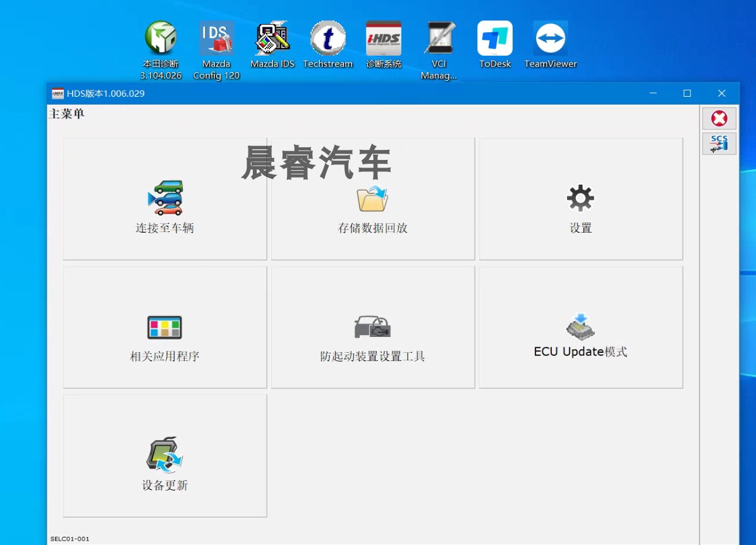The height and width of the screenshot is (545, 756).
Task: Open Mazda Config 120 desktop shortcut
Action: (x=216, y=50)
